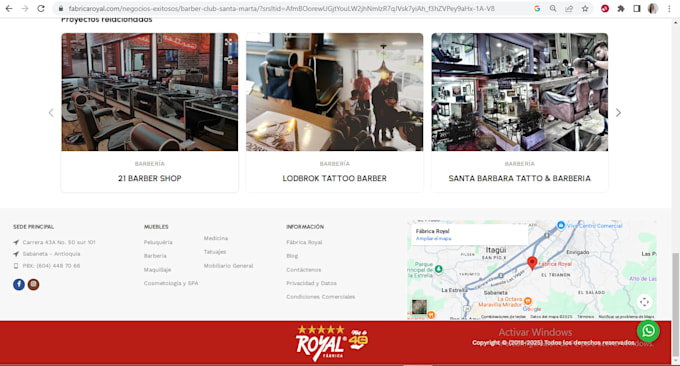
Task: Open the 21 Barber Shop photo
Action: (150, 92)
